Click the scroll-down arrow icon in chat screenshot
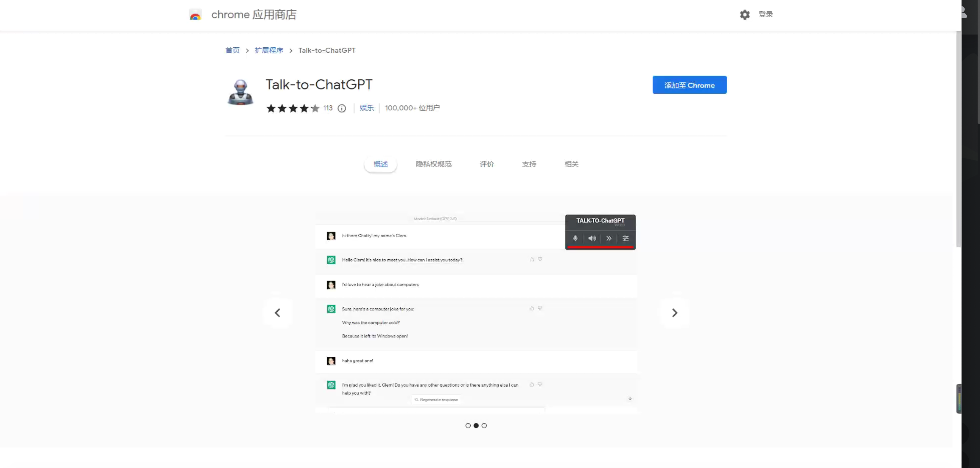Viewport: 980px width, 468px height. tap(630, 398)
